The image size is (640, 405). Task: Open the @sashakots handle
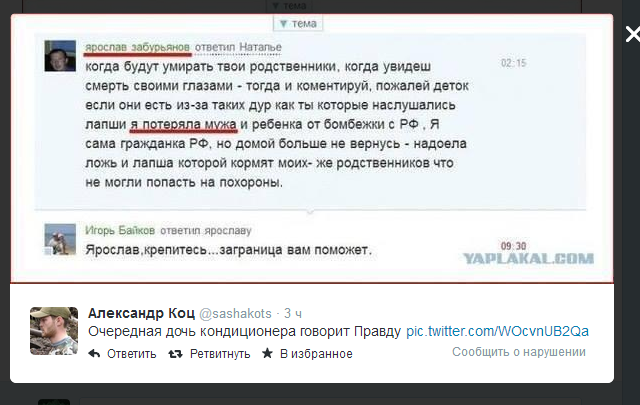[x=235, y=314]
